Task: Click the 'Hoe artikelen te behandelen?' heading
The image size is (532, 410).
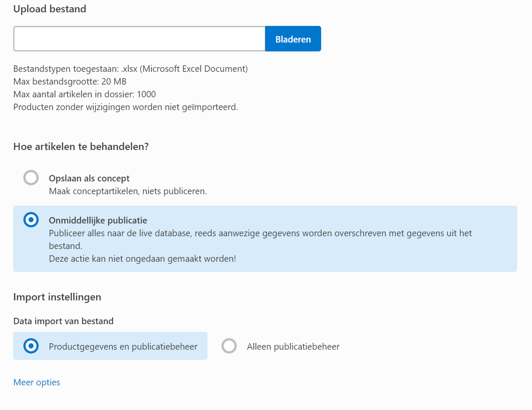Action: click(x=81, y=147)
